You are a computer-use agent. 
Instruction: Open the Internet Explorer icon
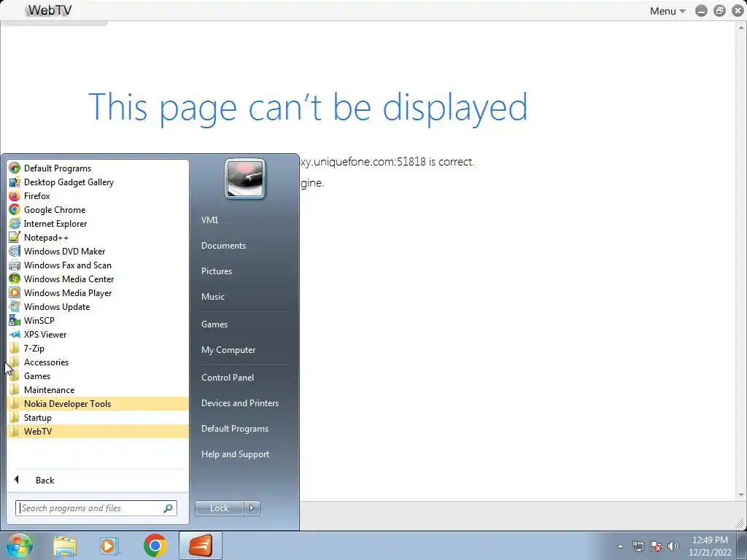coord(15,223)
